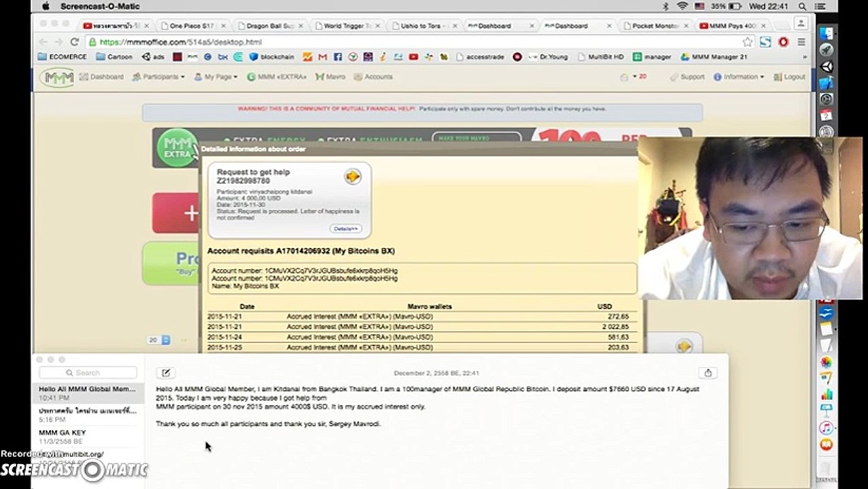Screen dimensions: 868x489
Task: Open the manager bookmark
Action: (652, 57)
